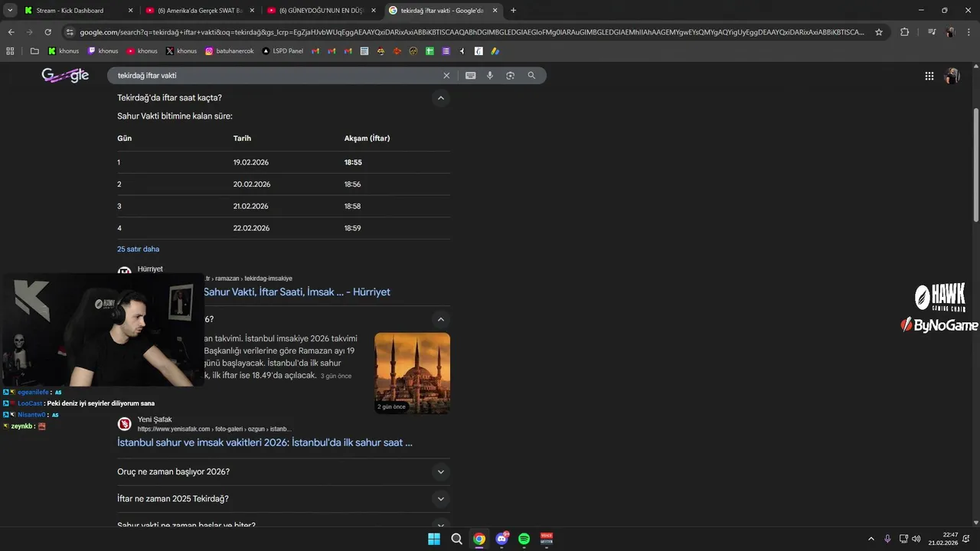This screenshot has height=551, width=980.
Task: Open the media control playlist icon
Action: pyautogui.click(x=932, y=32)
